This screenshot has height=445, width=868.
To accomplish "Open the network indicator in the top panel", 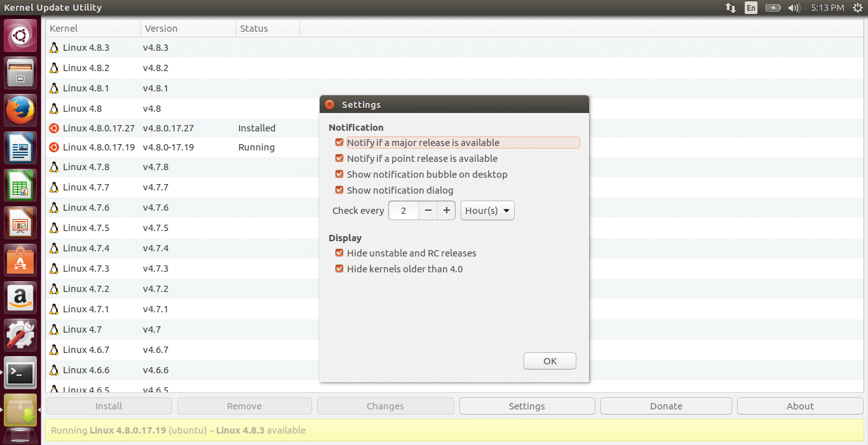I will click(x=731, y=8).
